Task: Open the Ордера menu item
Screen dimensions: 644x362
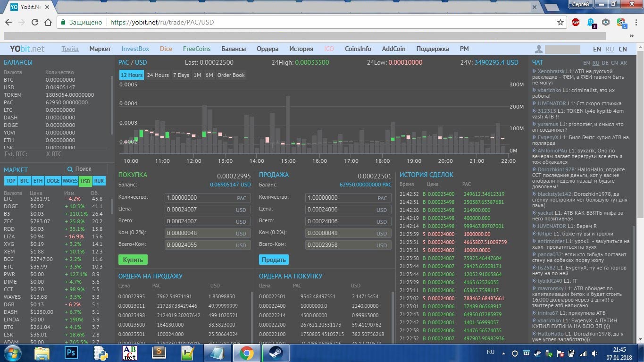Action: (268, 49)
